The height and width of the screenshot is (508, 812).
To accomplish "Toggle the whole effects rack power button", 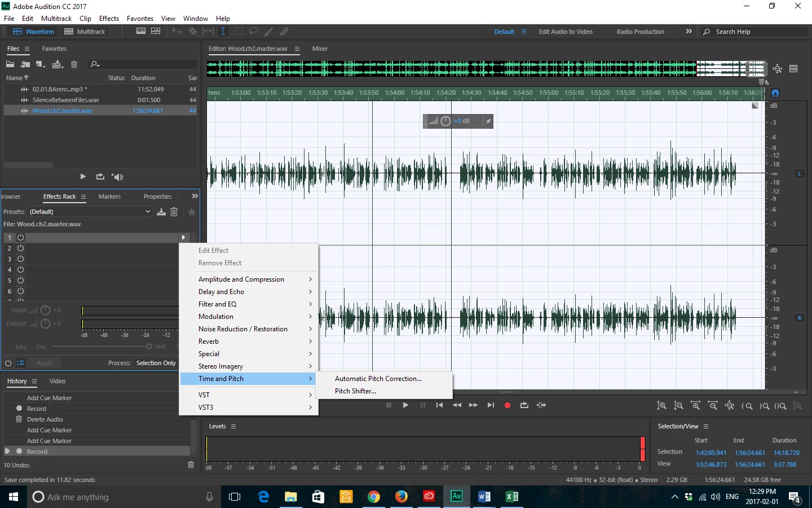I will tap(8, 363).
